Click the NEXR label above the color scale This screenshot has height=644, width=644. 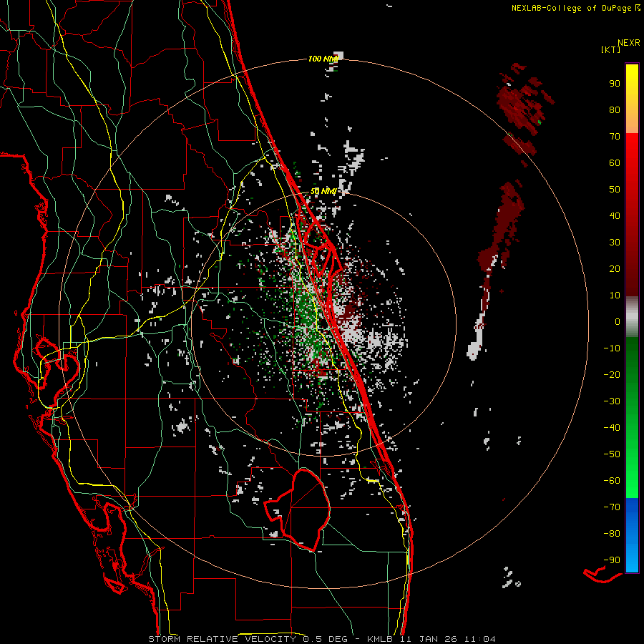pyautogui.click(x=628, y=42)
